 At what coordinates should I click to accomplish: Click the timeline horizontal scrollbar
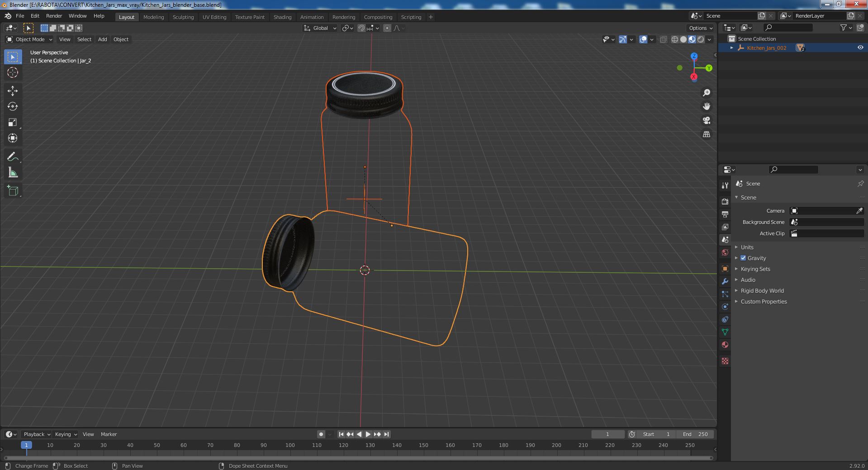tap(359, 458)
